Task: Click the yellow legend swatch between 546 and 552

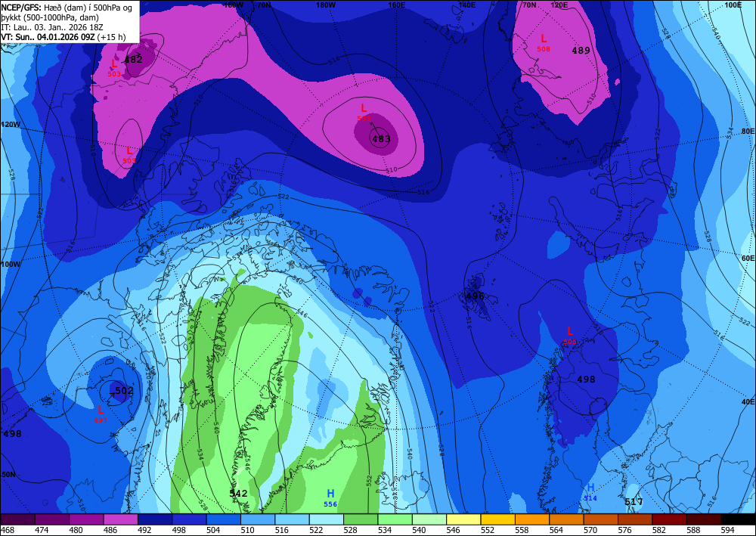Action: pos(464,519)
